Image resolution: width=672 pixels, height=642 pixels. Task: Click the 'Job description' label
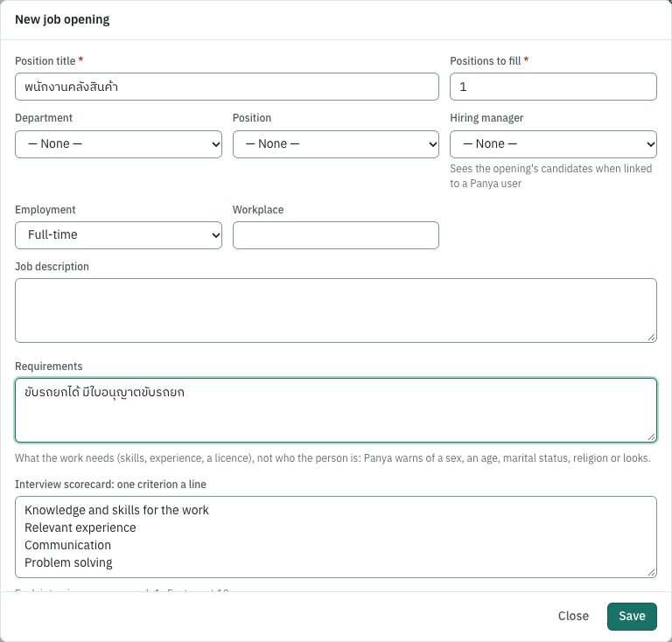tap(52, 267)
